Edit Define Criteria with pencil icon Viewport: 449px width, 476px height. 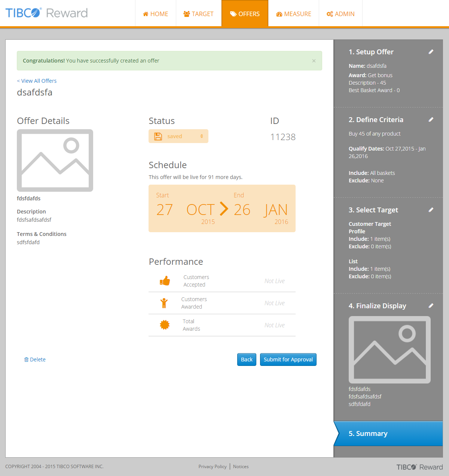[x=431, y=119]
